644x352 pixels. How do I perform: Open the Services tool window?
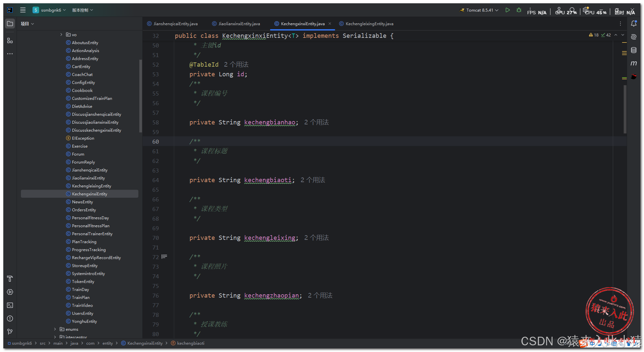(10, 292)
